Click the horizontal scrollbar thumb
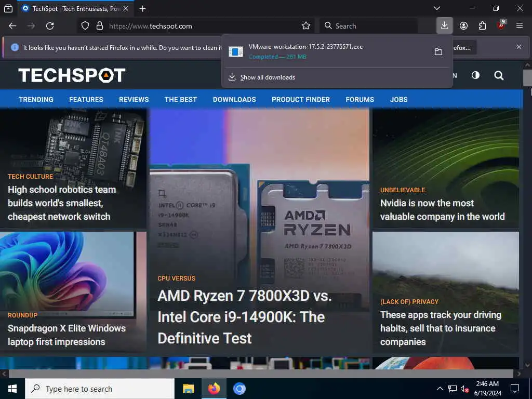 (x=261, y=374)
